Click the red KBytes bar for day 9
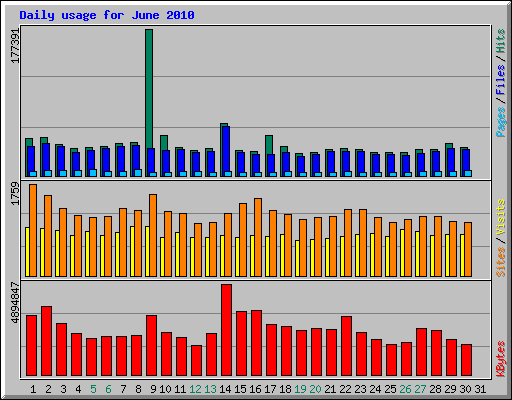The height and width of the screenshot is (400, 512). [x=151, y=346]
